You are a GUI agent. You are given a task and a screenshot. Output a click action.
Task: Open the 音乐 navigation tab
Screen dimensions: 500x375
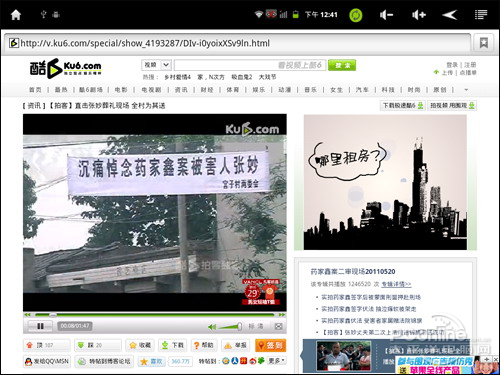[x=310, y=90]
